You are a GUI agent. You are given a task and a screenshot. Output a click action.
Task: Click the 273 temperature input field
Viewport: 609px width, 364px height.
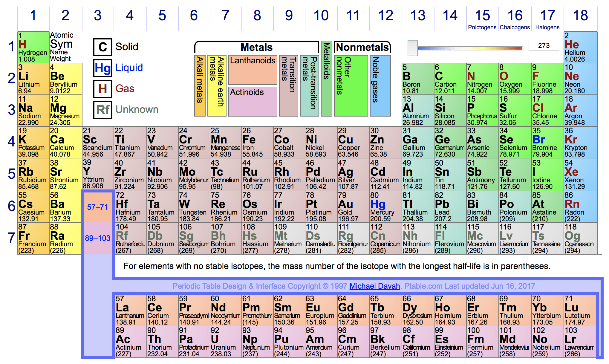point(544,45)
